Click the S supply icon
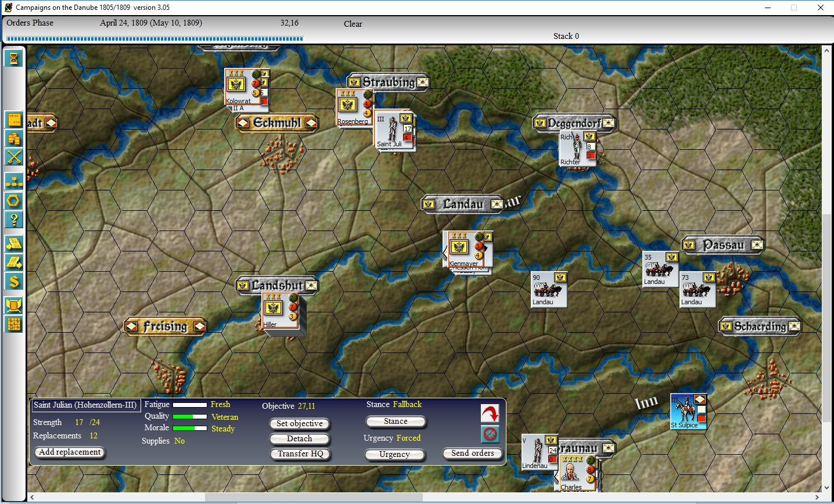 point(14,281)
